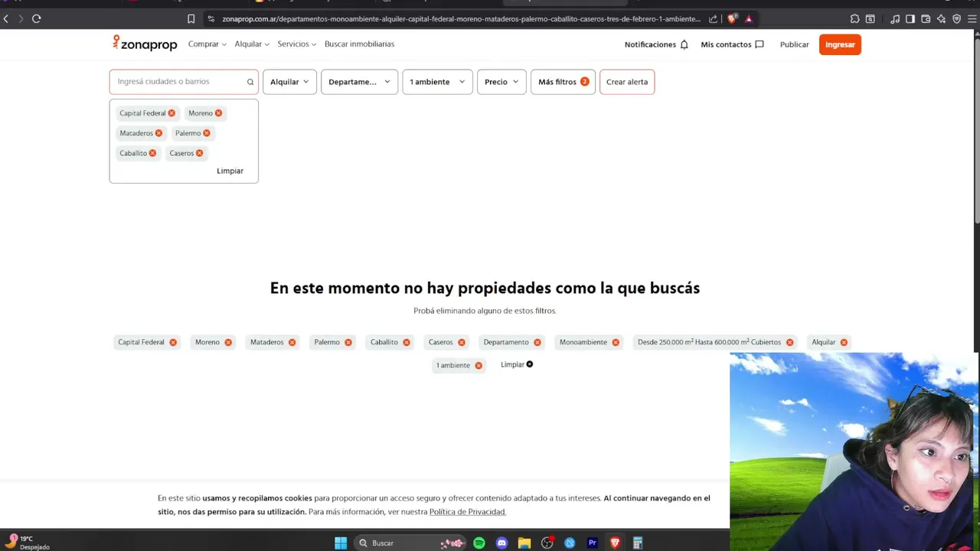Open the Windows Start menu
This screenshot has height=551, width=980.
coord(341,543)
